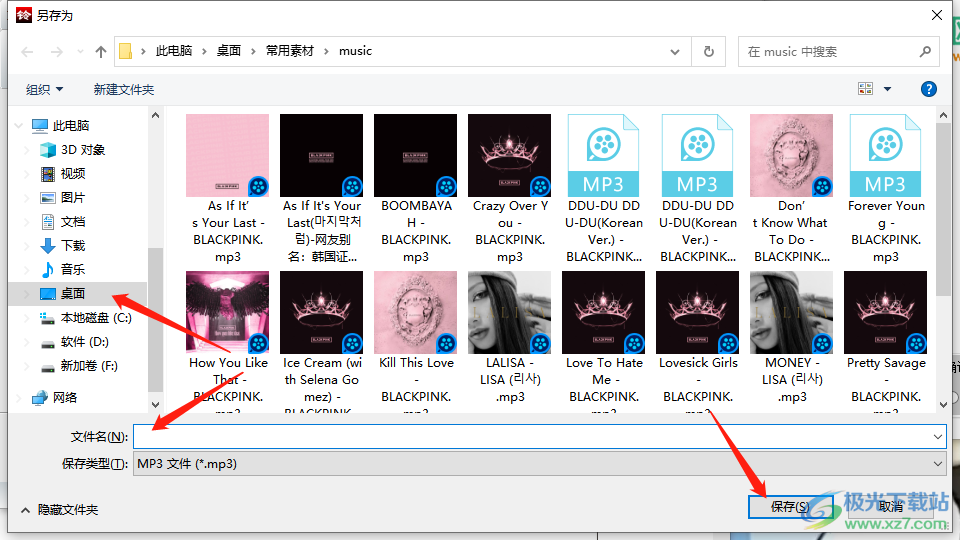
Task: Select Forever Young - BLACKPINK.mp3
Action: 885,189
